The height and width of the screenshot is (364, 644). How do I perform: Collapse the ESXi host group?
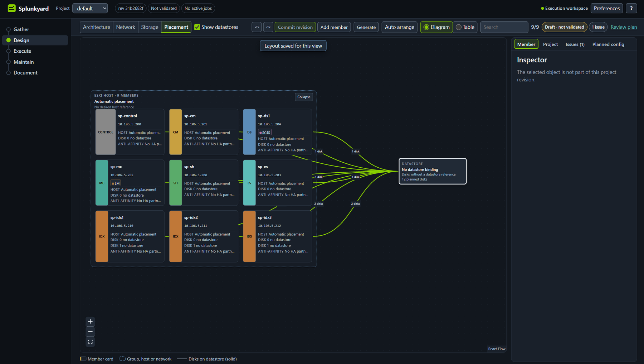[304, 97]
